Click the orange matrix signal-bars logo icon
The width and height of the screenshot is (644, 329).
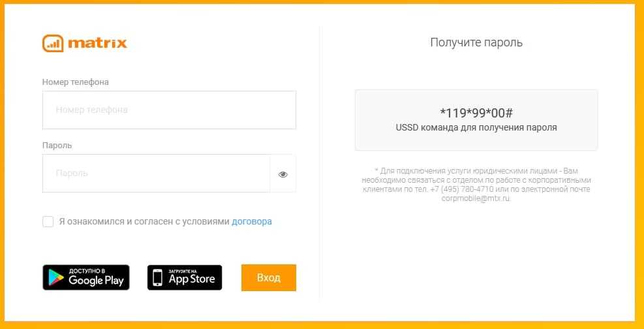coord(53,44)
